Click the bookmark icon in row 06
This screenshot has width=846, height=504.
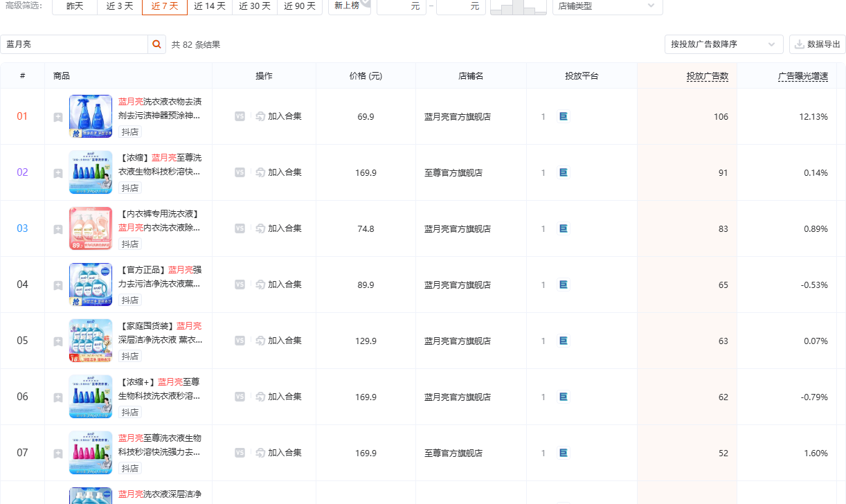58,397
